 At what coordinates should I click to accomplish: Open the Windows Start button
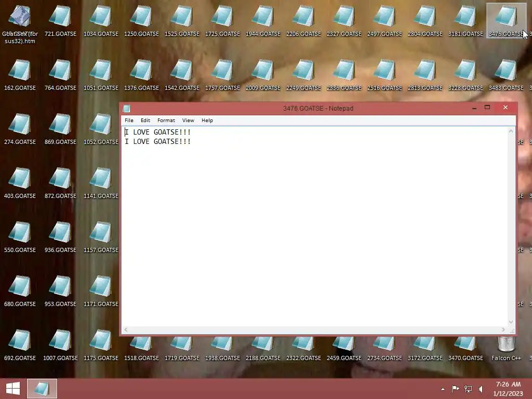coord(13,389)
